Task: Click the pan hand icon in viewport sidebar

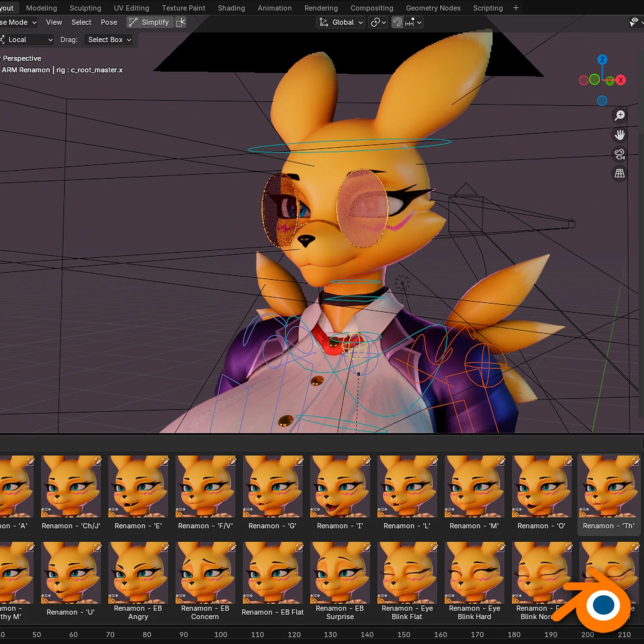Action: 619,135
